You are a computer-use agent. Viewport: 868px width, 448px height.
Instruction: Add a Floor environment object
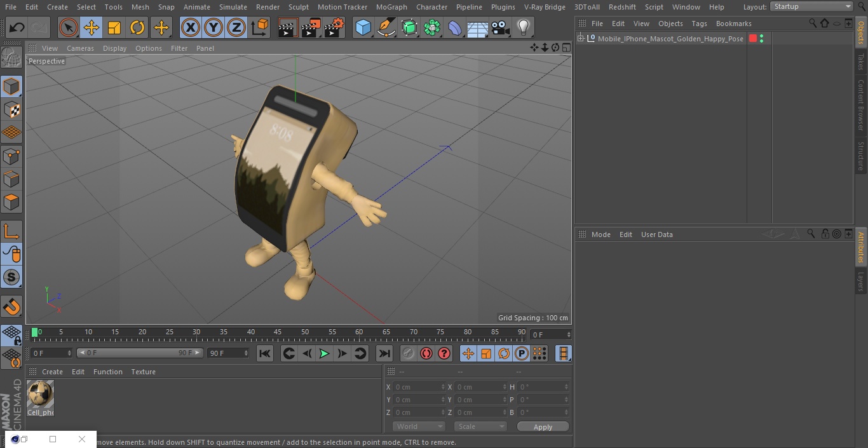(x=478, y=27)
